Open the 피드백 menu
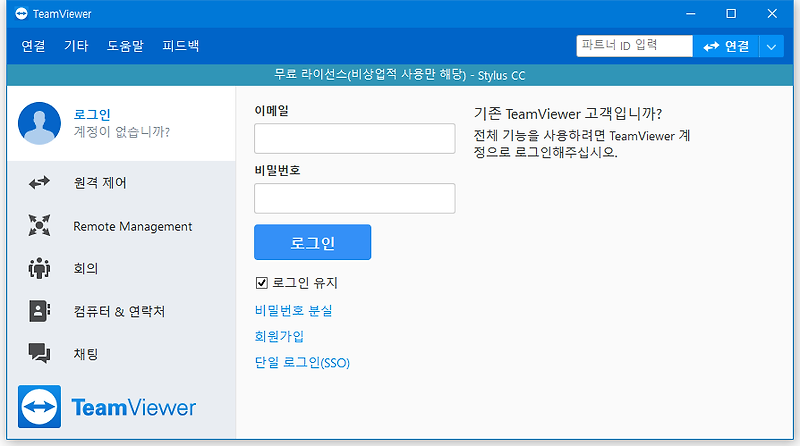 click(x=181, y=46)
